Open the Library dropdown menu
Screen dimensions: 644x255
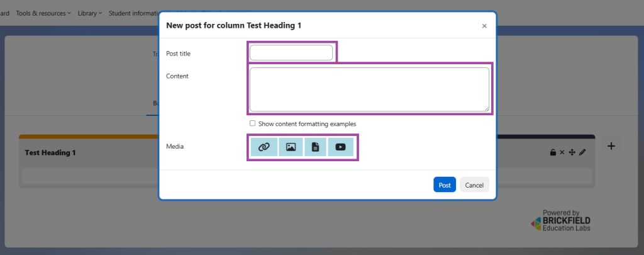click(90, 13)
